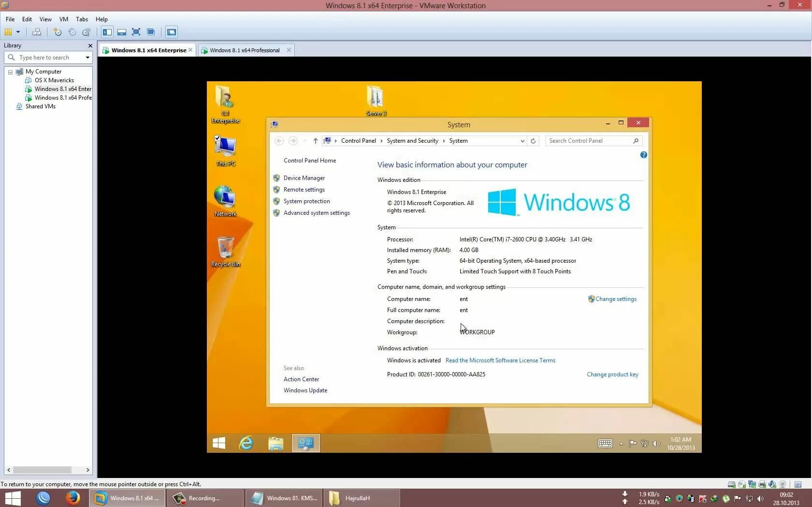This screenshot has height=507, width=812.
Task: Click the host Start button
Action: 13,498
